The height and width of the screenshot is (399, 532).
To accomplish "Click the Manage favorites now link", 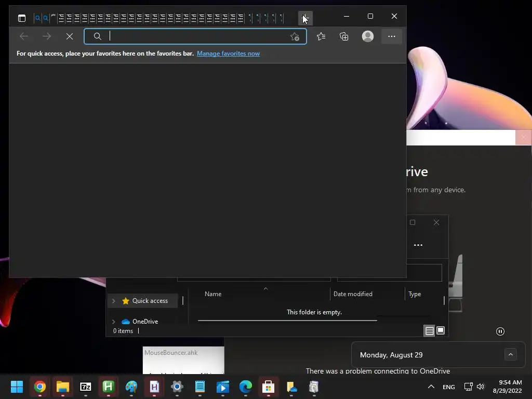I will [229, 54].
